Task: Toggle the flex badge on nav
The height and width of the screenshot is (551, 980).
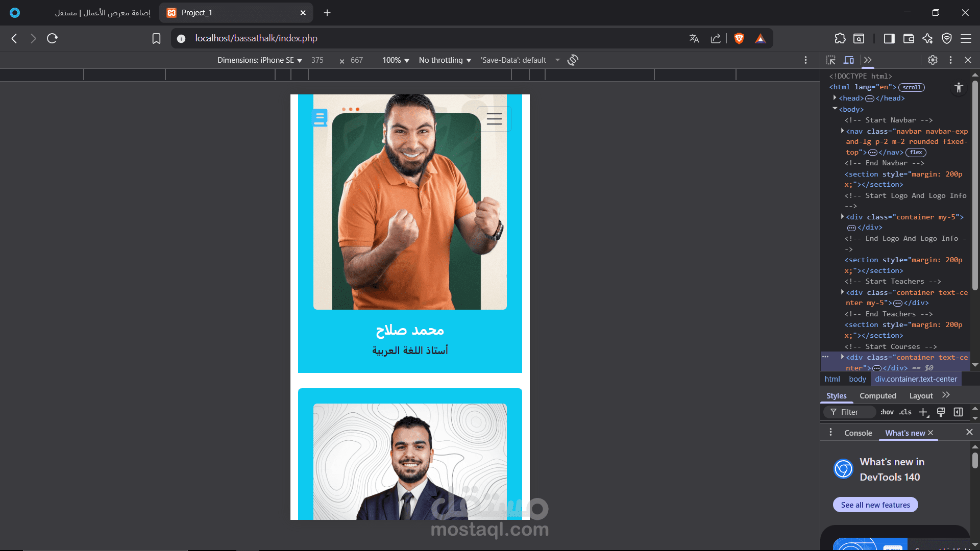Action: point(916,152)
